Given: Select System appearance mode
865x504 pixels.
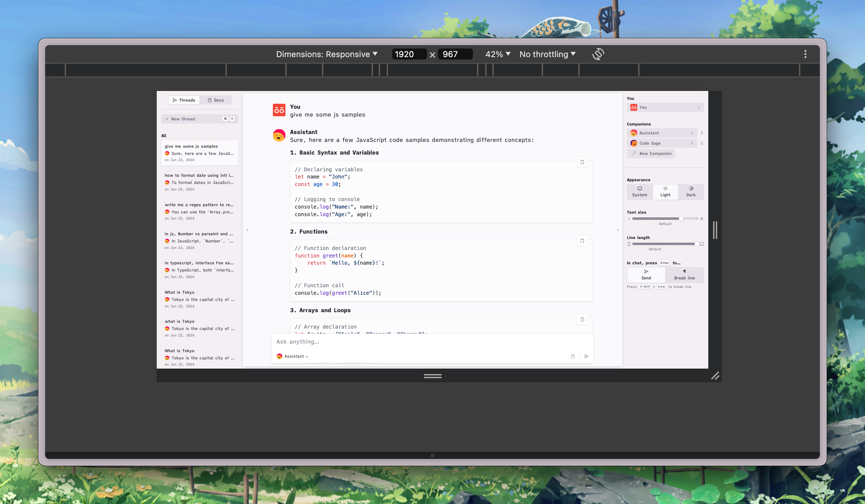Looking at the screenshot, I should pos(640,192).
